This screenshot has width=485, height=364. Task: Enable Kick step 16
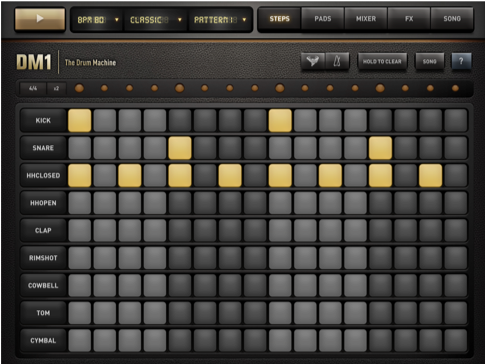coord(456,120)
